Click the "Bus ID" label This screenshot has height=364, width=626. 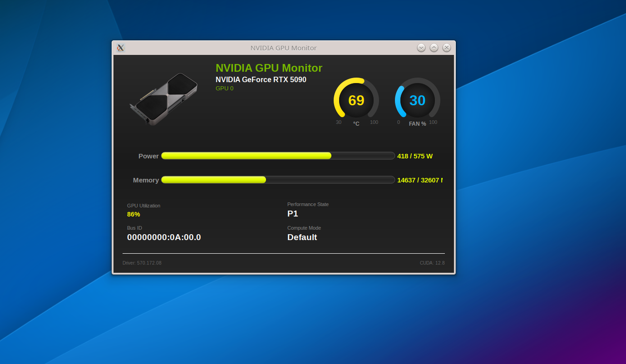(x=134, y=228)
